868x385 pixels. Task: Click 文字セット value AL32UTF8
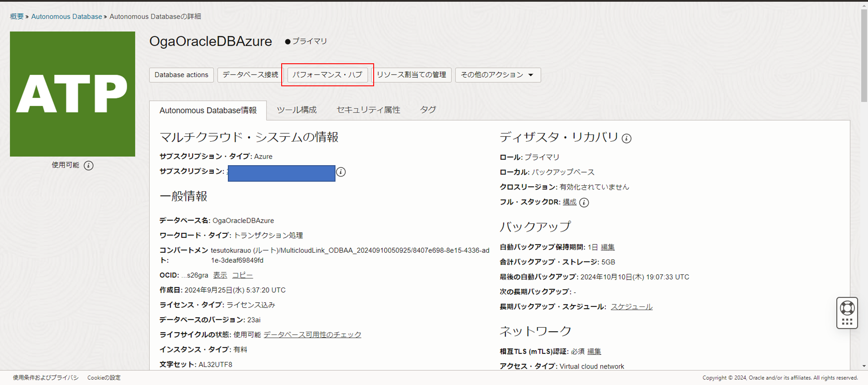click(215, 365)
